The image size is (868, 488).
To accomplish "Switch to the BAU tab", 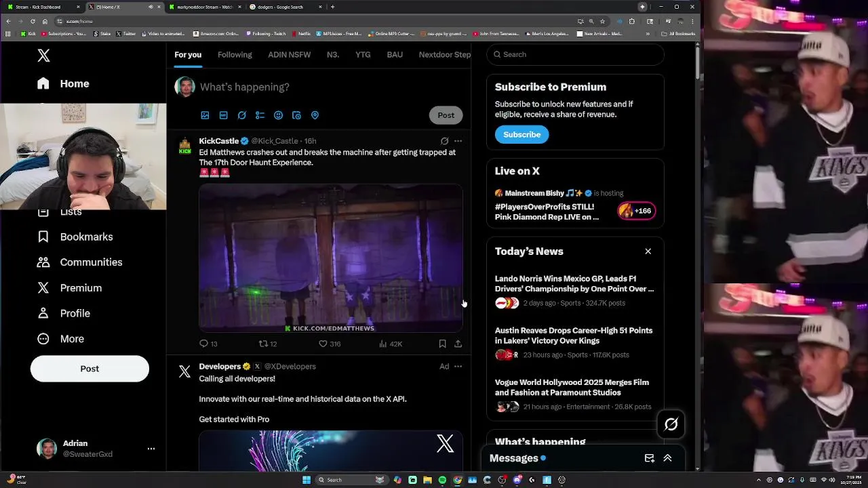I will tap(395, 55).
